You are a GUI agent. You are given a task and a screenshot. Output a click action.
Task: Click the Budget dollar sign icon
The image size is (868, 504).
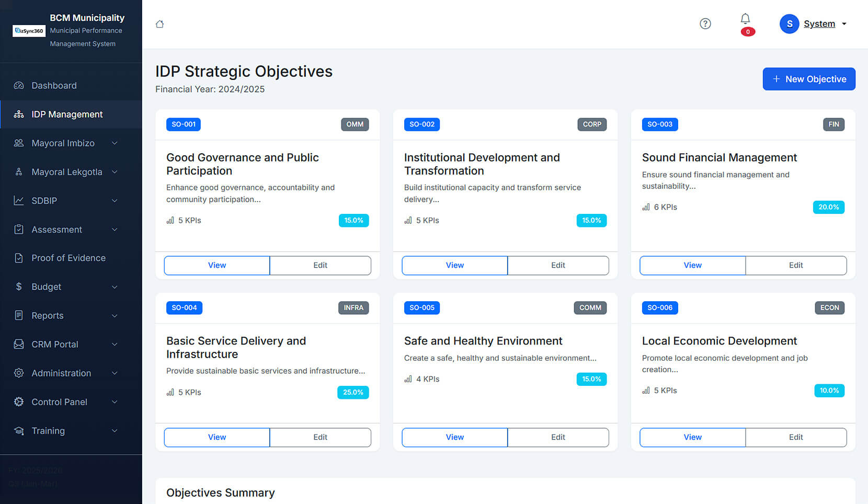point(19,287)
